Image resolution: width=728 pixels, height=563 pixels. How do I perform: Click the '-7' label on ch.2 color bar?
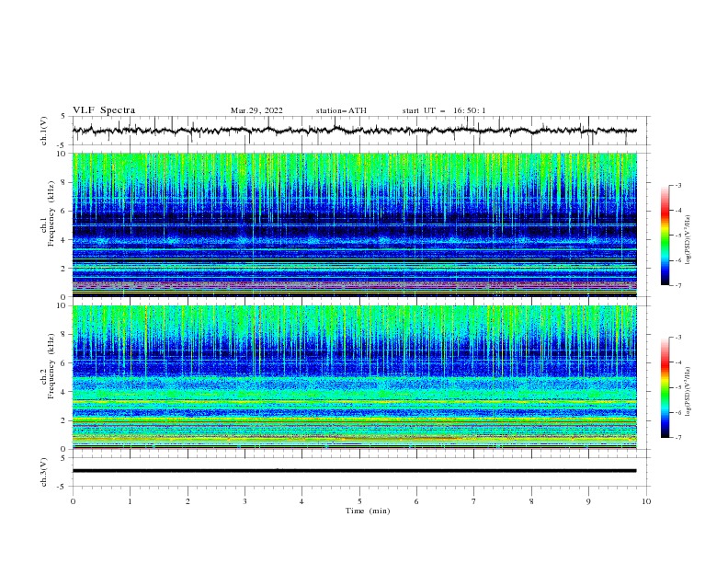(x=677, y=437)
